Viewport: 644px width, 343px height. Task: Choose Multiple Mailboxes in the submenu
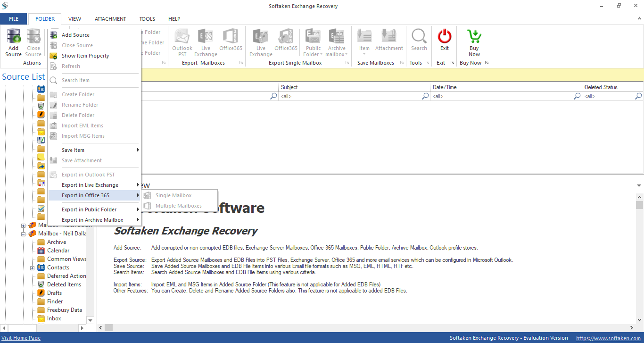coord(180,206)
